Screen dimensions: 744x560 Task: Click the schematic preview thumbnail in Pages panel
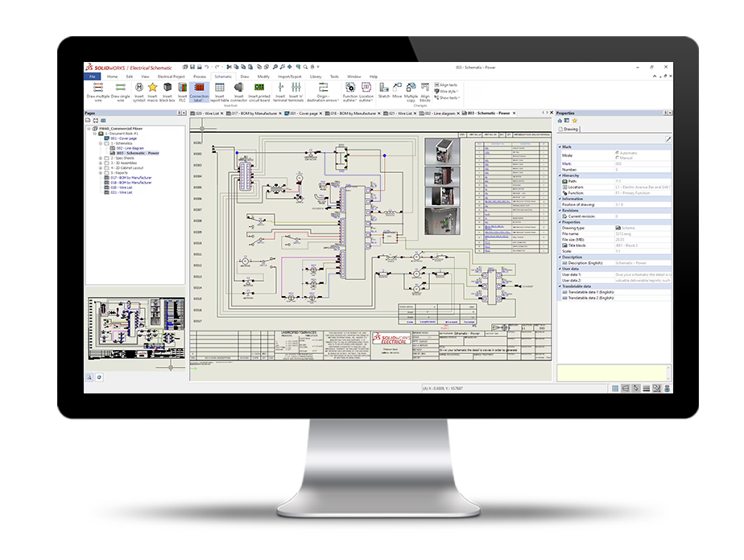coord(136,328)
